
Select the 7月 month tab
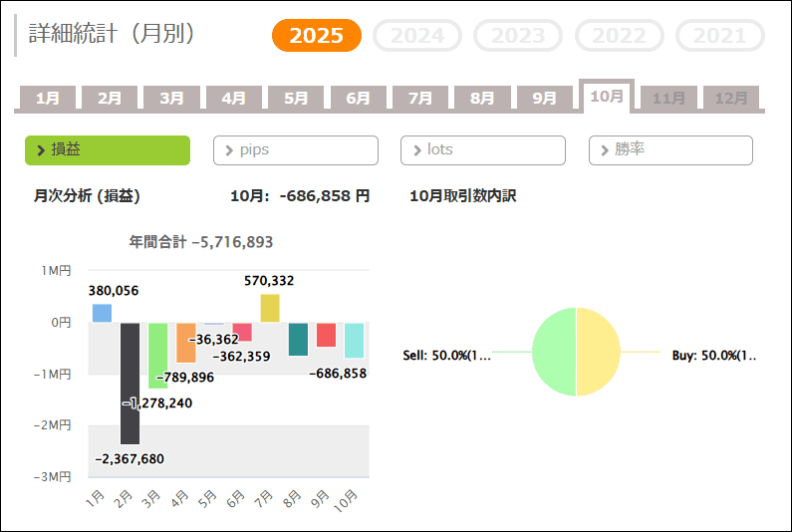click(419, 99)
